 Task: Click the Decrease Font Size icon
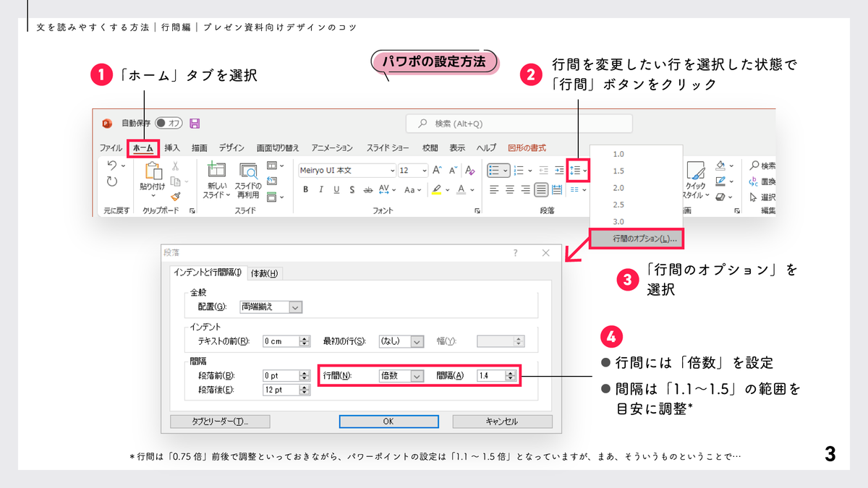click(453, 171)
